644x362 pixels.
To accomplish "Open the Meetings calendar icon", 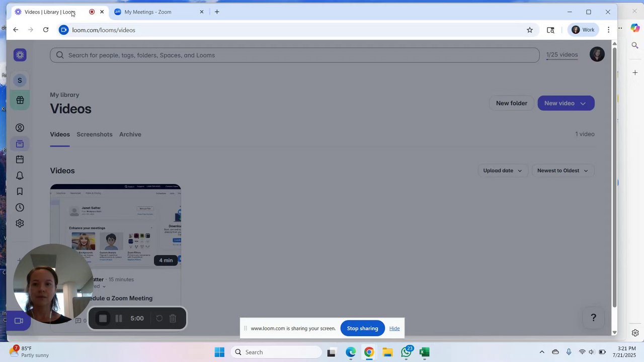I will pos(20,159).
